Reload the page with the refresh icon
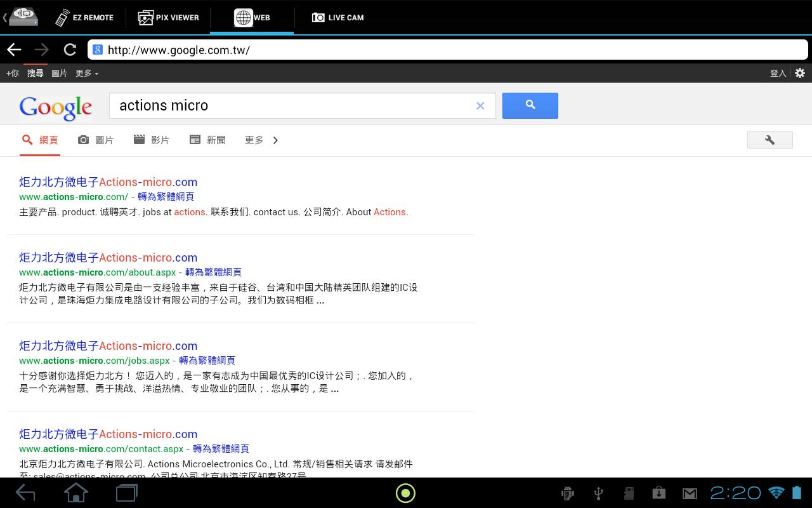 coord(70,50)
